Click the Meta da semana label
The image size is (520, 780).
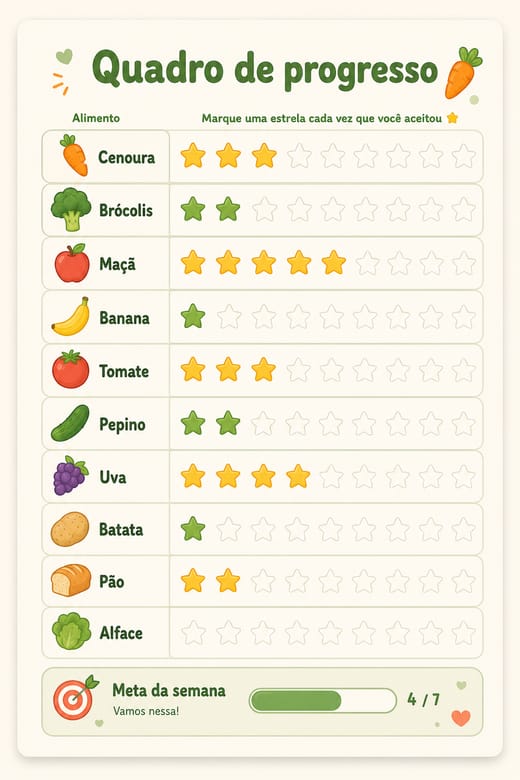[169, 690]
